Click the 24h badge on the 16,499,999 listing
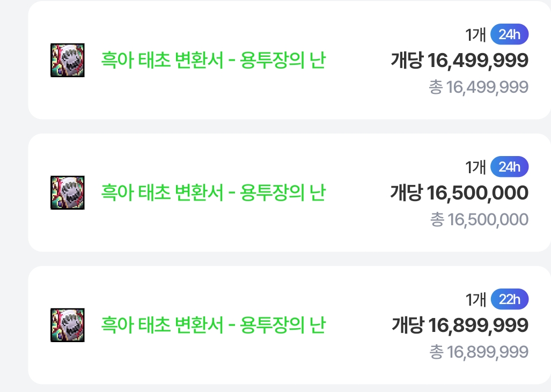This screenshot has width=551, height=392. pos(509,35)
